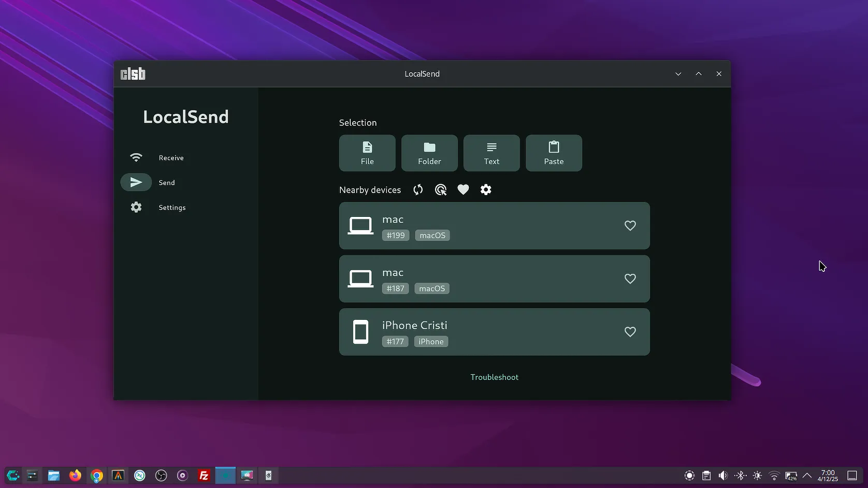Select Text message option
Screen dimensions: 868x488
pyautogui.click(x=491, y=153)
